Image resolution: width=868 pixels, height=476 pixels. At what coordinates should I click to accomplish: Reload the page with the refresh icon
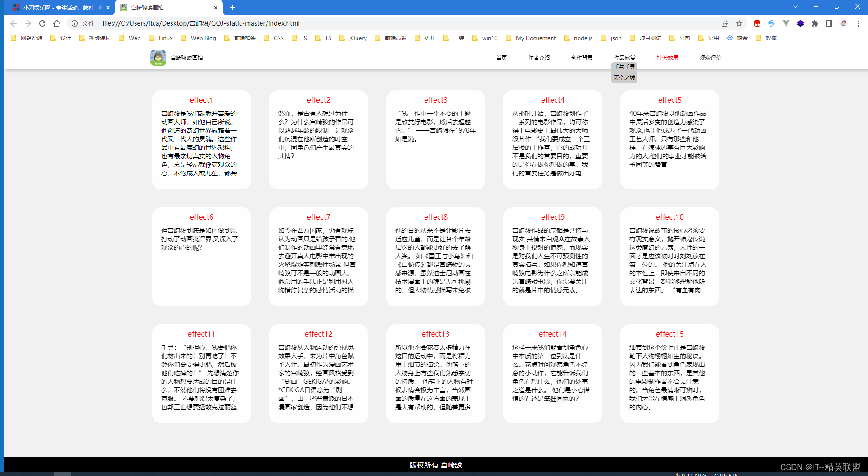tap(42, 23)
